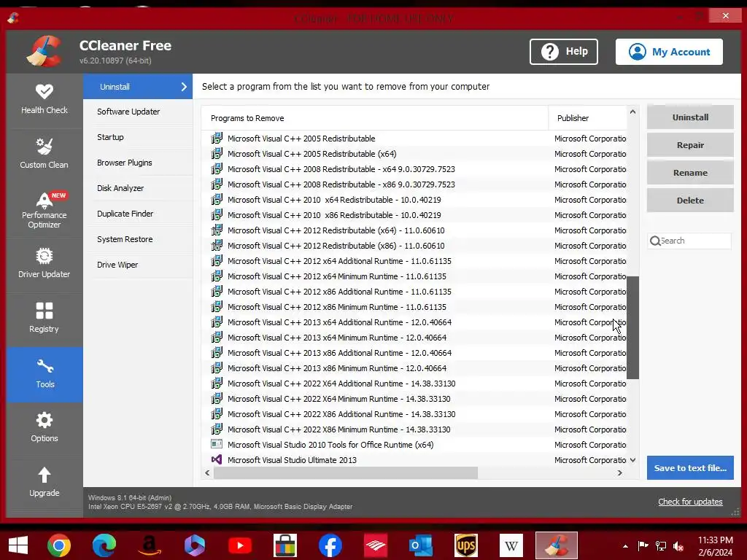747x560 pixels.
Task: Select Visual C++ 2012 x86 Minimum Runtime row
Action: [x=414, y=307]
